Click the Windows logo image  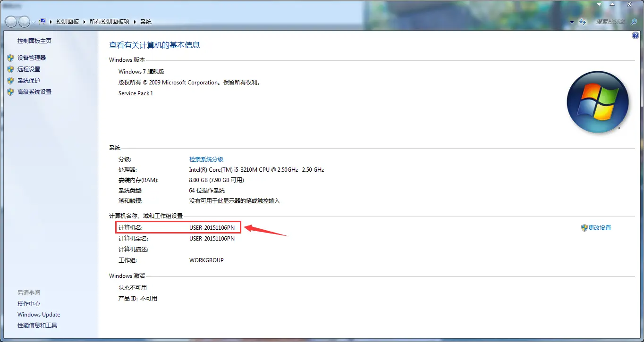(598, 102)
